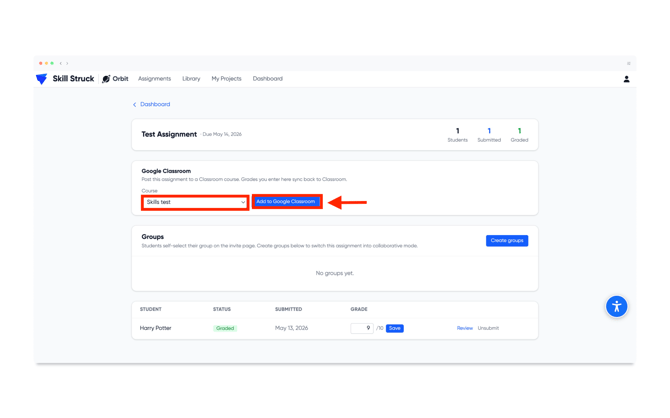Expand the Course dropdown showing Skills test
The image size is (670, 418).
[195, 202]
